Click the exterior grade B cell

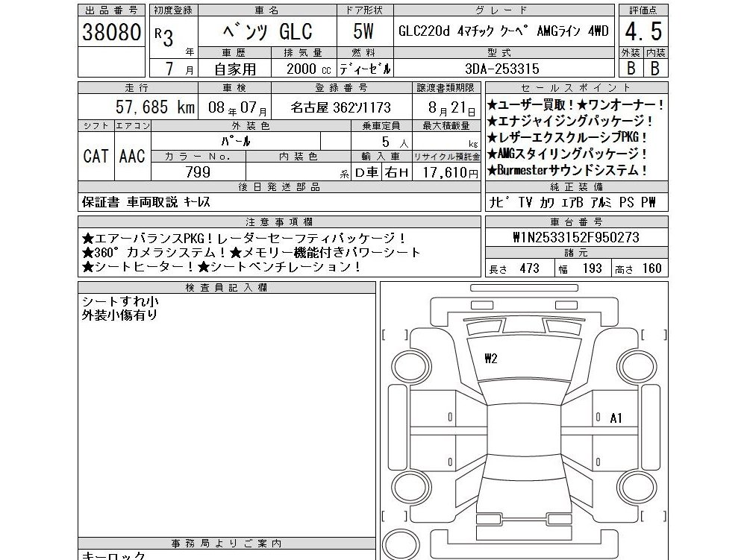(631, 68)
